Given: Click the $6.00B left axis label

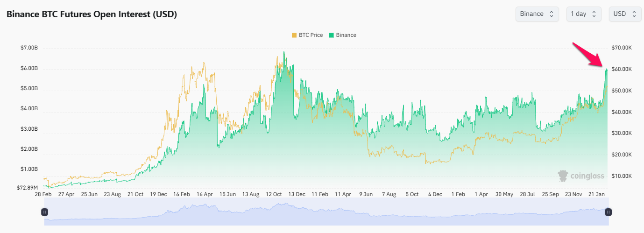Looking at the screenshot, I should [29, 68].
